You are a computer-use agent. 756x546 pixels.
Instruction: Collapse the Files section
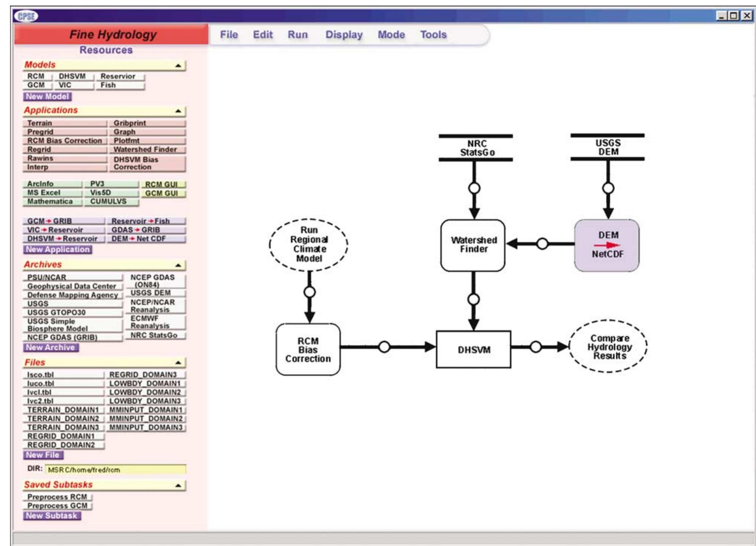point(178,363)
